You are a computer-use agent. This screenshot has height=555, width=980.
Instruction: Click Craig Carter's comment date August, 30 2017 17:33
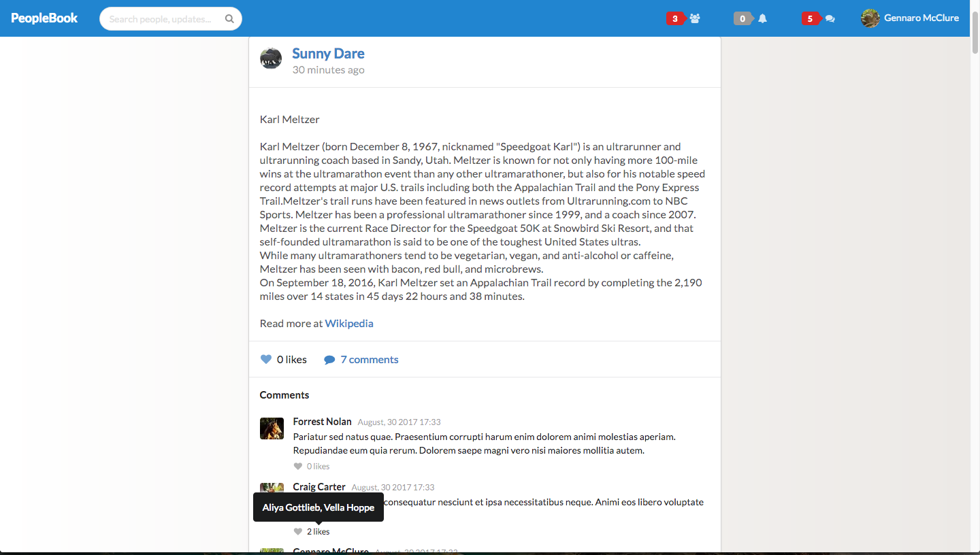pyautogui.click(x=393, y=488)
